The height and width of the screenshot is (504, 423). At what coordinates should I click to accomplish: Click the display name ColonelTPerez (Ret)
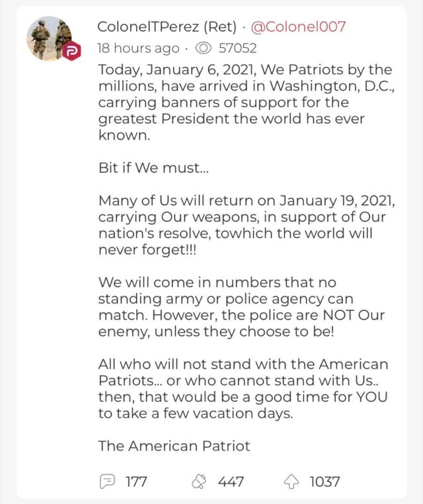167,27
